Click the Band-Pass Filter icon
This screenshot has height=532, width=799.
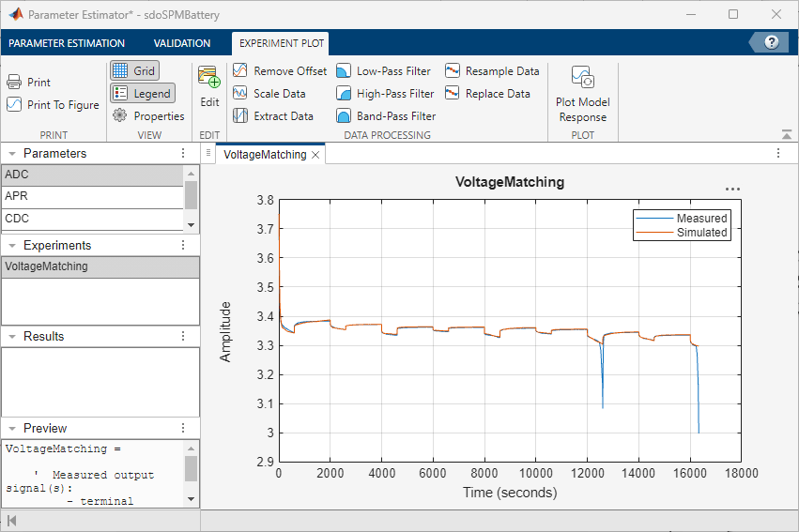click(x=344, y=115)
